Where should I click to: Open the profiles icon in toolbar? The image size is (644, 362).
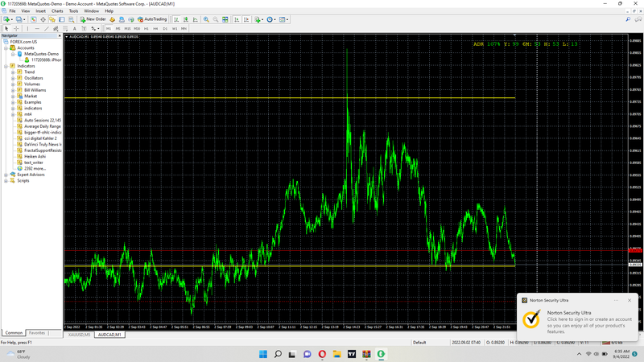[19, 19]
